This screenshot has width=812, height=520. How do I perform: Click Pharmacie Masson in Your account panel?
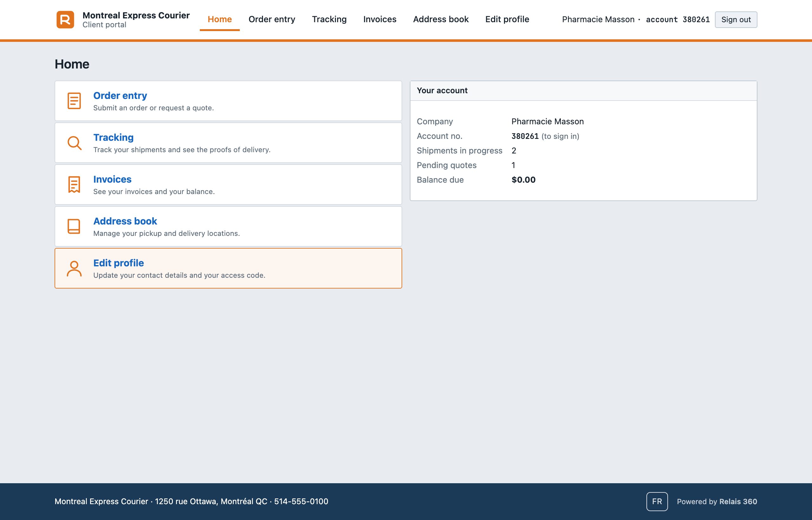point(547,121)
